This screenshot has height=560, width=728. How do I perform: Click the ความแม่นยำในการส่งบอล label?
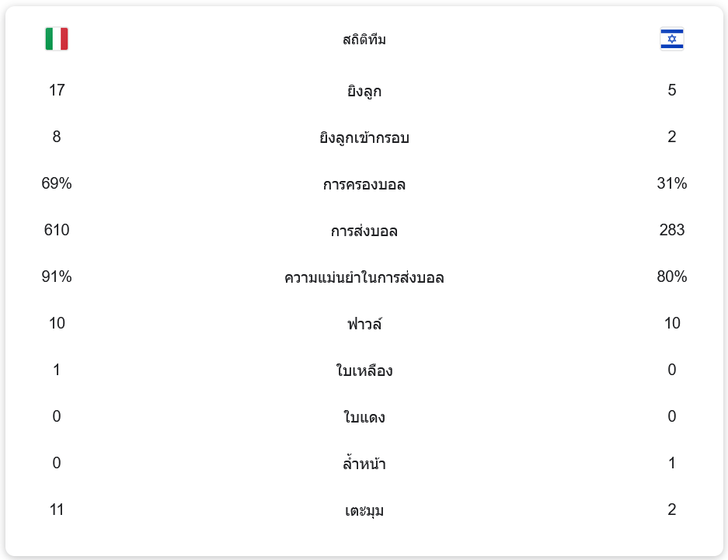click(364, 277)
